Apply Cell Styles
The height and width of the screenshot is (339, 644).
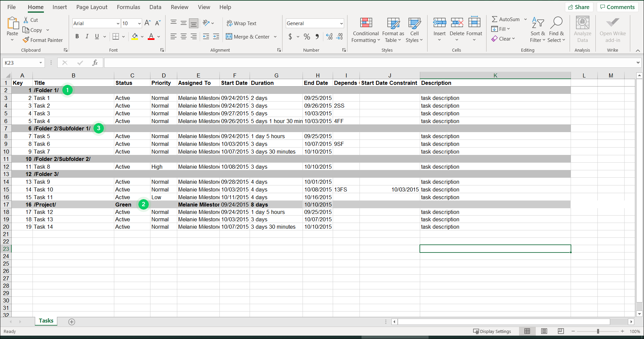click(x=414, y=30)
